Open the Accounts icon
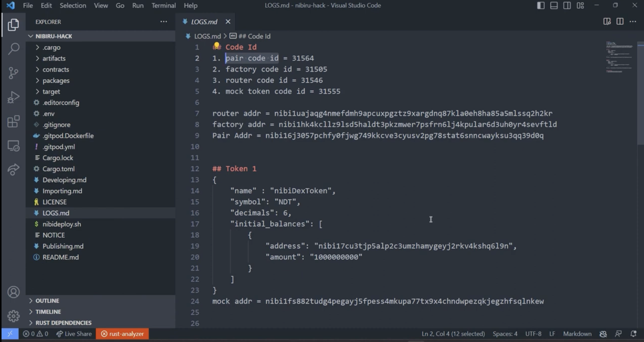 click(x=14, y=292)
